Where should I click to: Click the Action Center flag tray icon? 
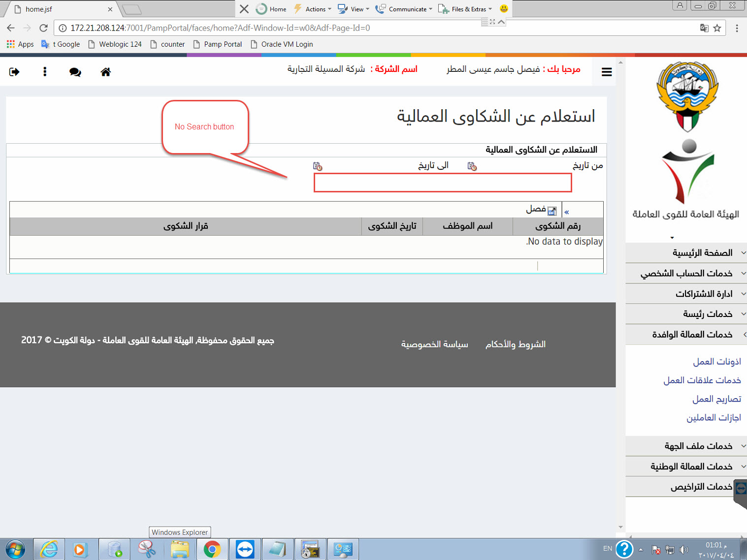coord(656,550)
